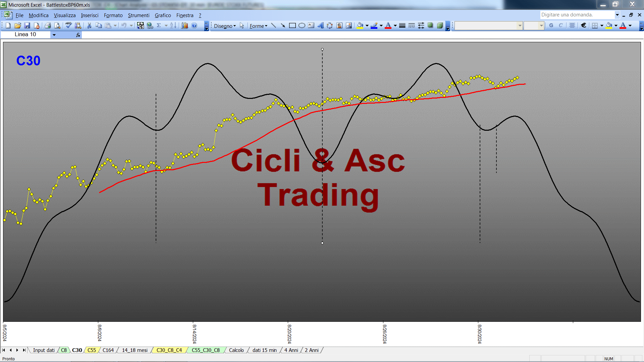This screenshot has height=362, width=644.
Task: Click the AutoSum sigma icon
Action: (159, 26)
